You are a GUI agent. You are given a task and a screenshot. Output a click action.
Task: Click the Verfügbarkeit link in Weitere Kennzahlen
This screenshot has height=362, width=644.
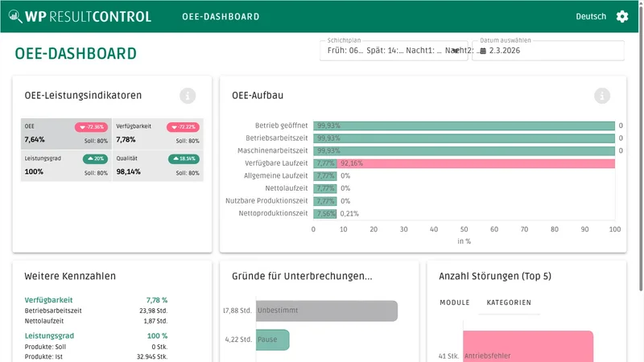[48, 300]
